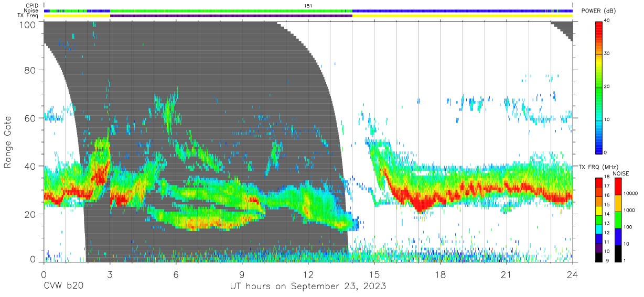The image size is (644, 297).
Task: Click the POWER (dB) title
Action: tap(599, 10)
